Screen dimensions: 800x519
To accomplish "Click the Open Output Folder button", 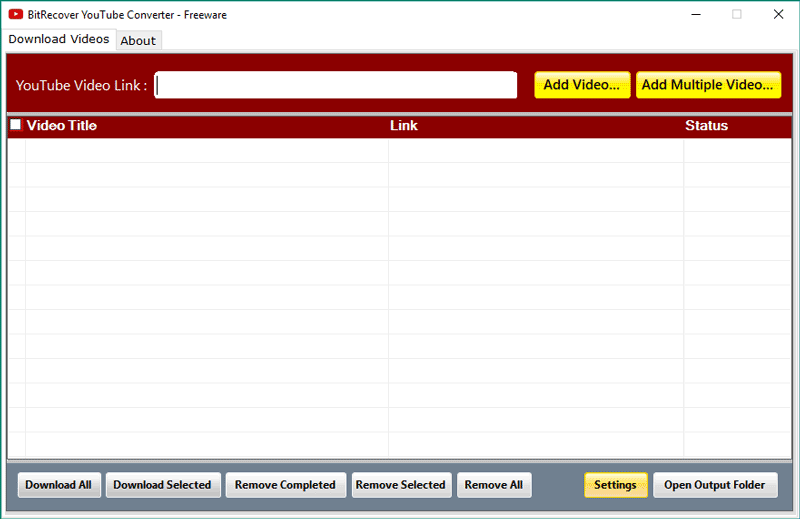I will 715,485.
